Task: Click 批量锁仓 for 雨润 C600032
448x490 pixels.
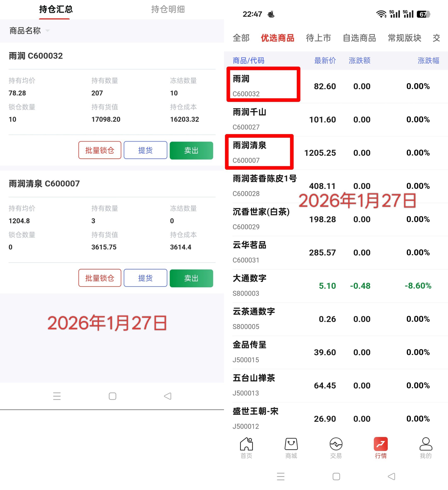Action: (x=100, y=150)
